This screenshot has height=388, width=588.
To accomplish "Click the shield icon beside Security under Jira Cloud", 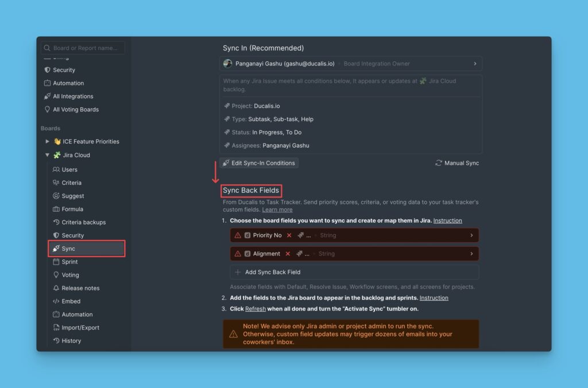I will tap(56, 235).
